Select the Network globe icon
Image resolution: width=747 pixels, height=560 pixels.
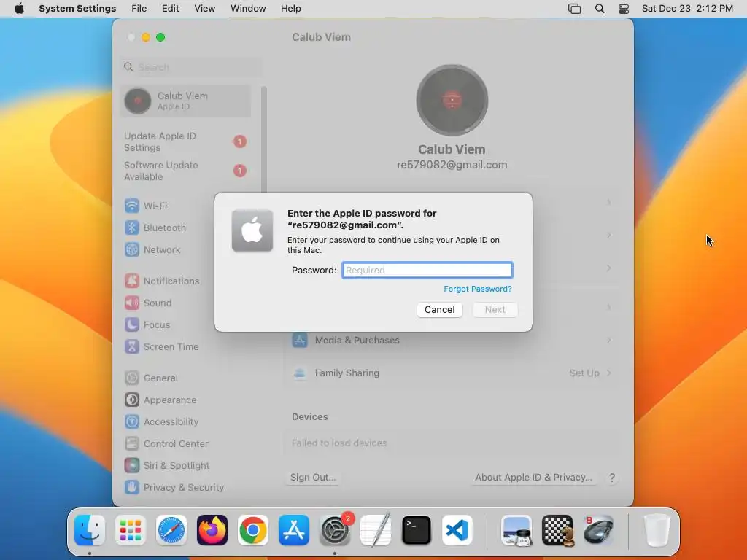pos(132,249)
